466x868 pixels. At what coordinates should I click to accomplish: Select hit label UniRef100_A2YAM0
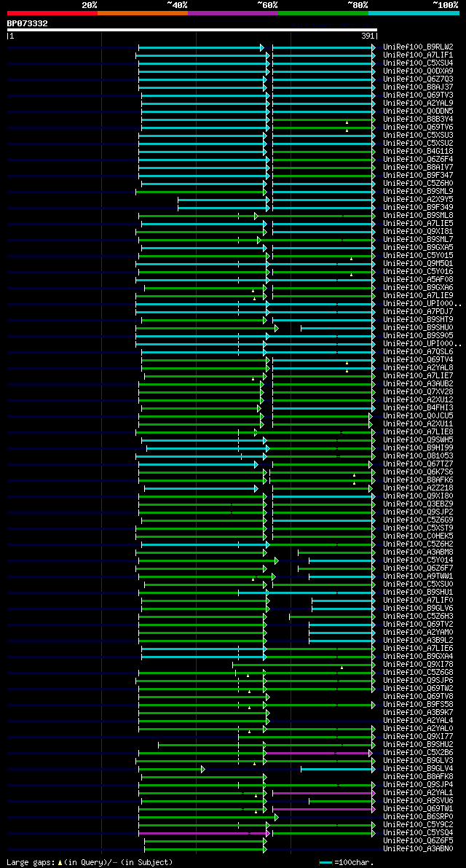point(418,633)
